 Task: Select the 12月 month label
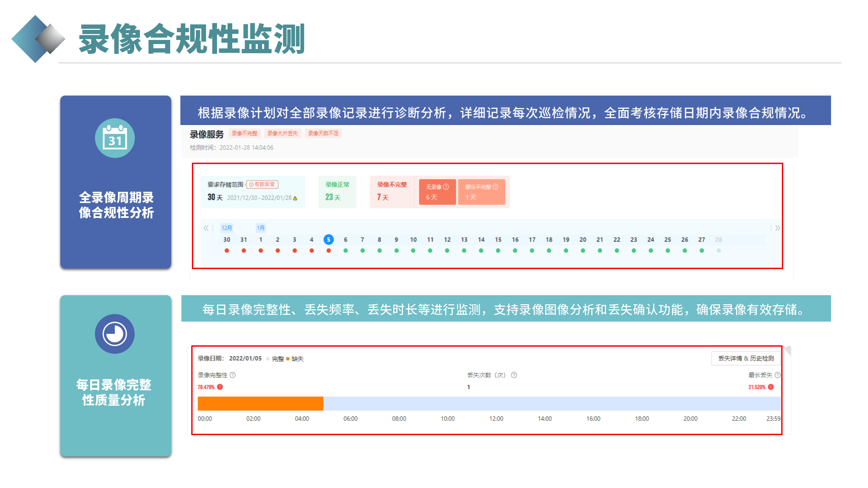click(x=226, y=228)
